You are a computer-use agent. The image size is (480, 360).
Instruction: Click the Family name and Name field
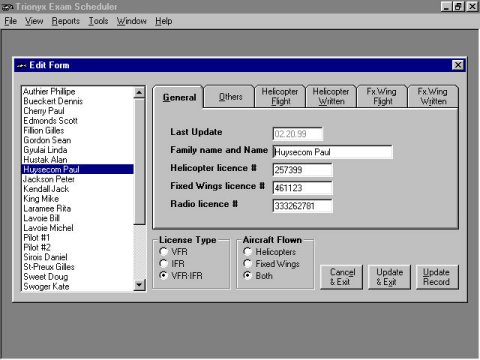(332, 152)
